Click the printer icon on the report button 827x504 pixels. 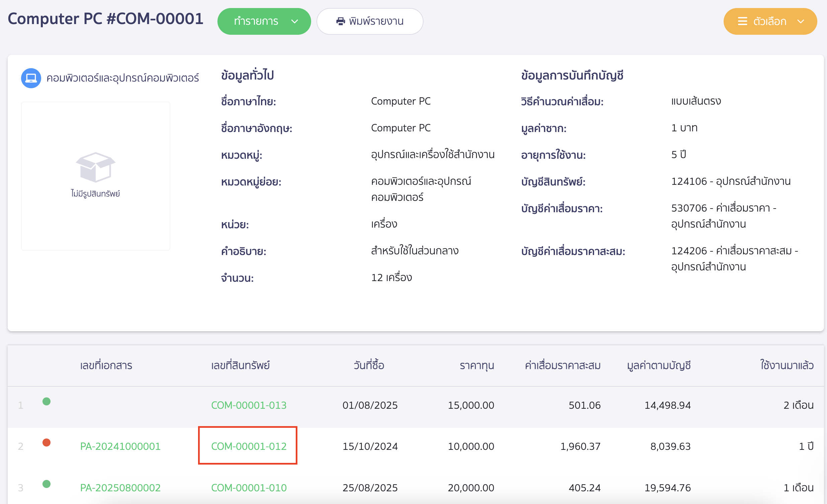pos(340,21)
